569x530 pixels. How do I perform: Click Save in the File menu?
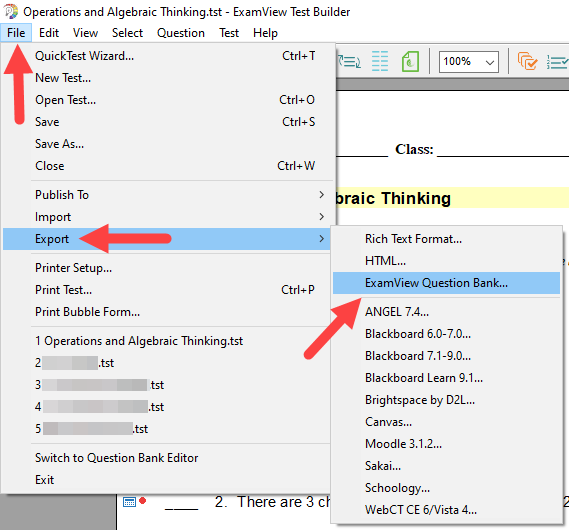click(168, 122)
